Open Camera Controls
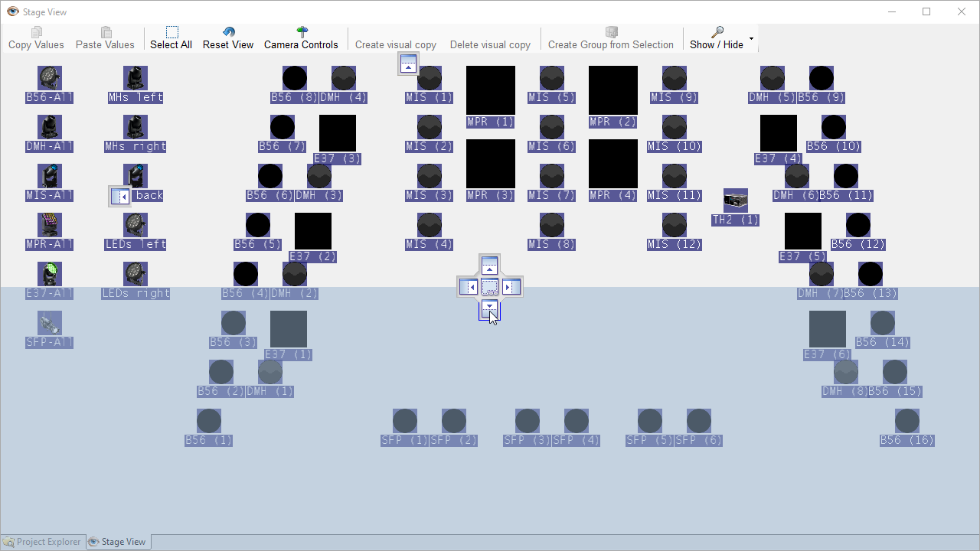Screen dimensions: 980x551 point(301,37)
